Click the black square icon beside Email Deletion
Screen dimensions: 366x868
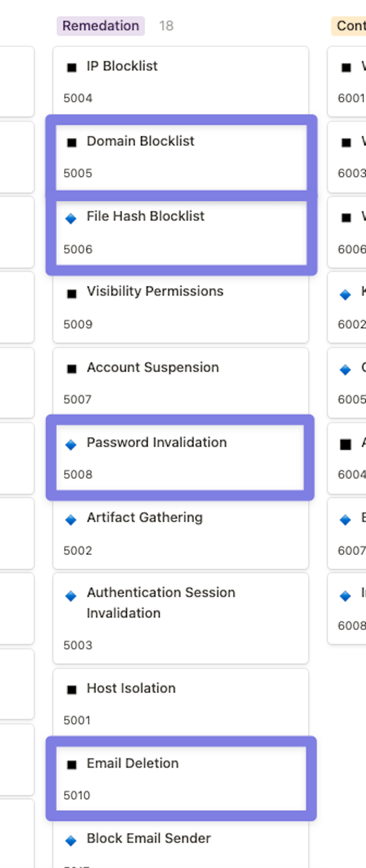point(71,765)
